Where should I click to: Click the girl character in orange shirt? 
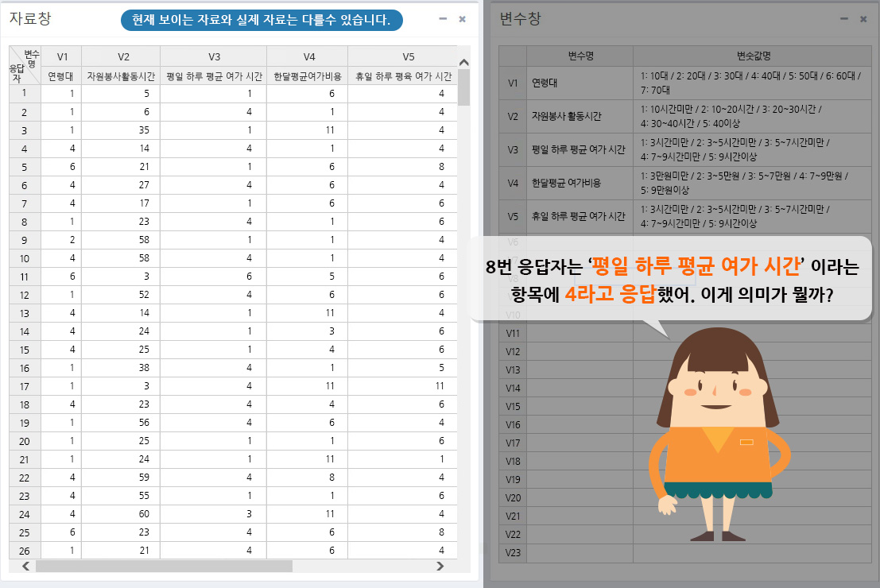coord(719,435)
